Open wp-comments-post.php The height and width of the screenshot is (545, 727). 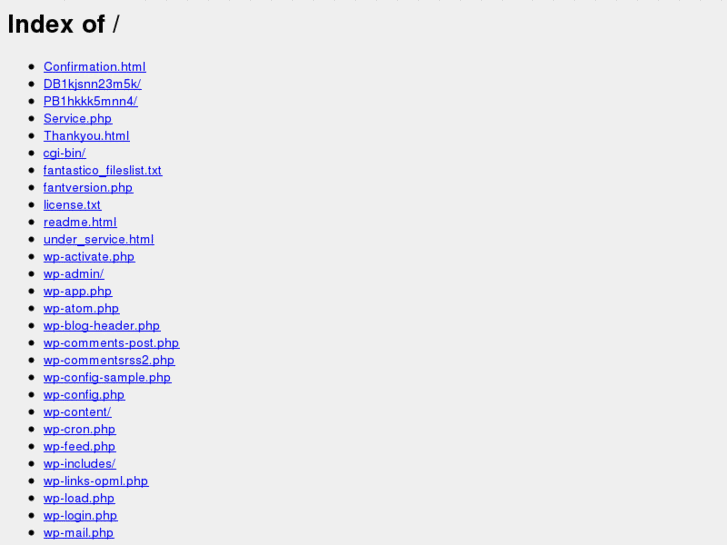111,343
